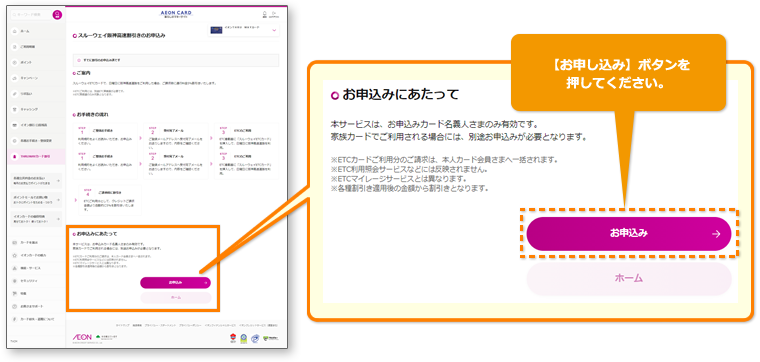The width and height of the screenshot is (760, 362).
Task: Expand the card selector chevron at top right
Action: [x=274, y=31]
